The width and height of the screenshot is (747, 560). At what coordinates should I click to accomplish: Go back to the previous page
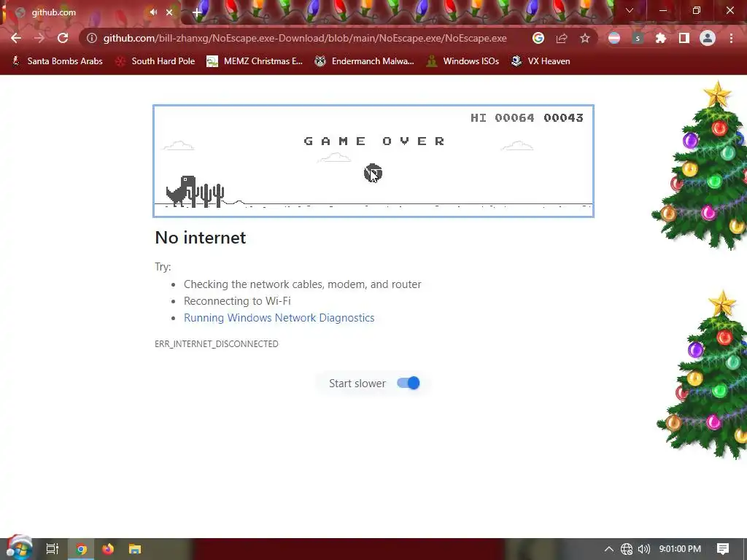coord(16,38)
